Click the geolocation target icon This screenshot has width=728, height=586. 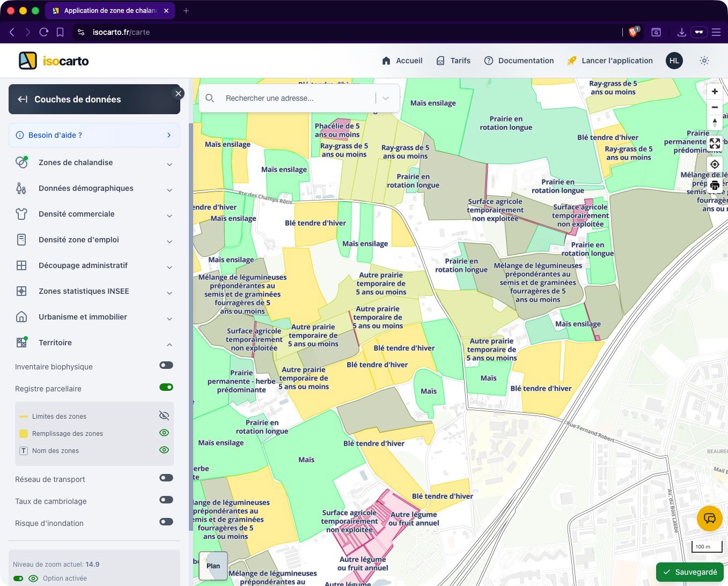[x=715, y=165]
